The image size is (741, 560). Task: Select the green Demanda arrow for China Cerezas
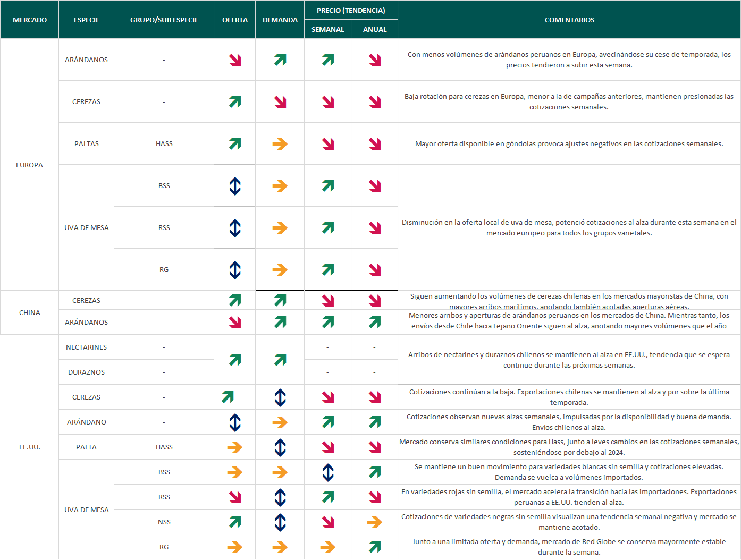pyautogui.click(x=280, y=301)
